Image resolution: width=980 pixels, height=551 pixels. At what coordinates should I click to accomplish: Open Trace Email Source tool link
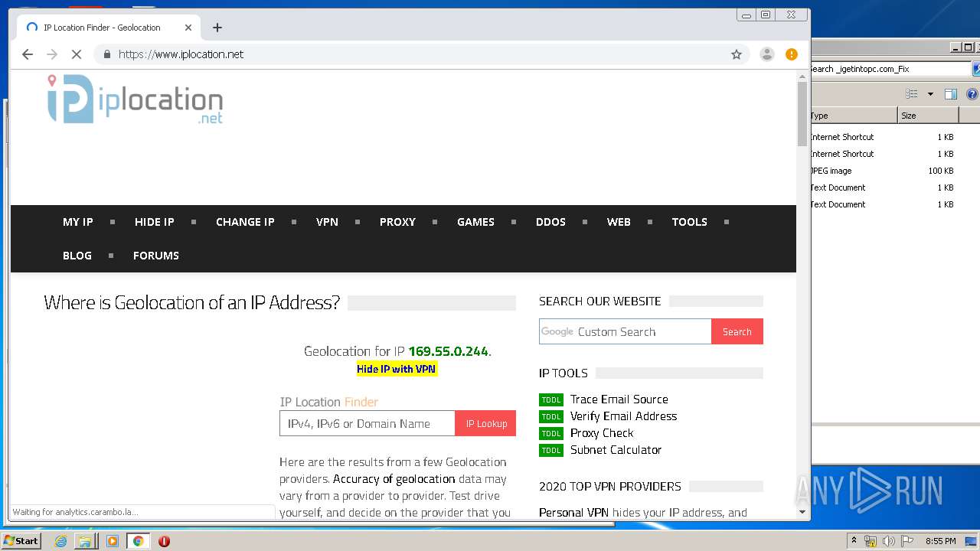pyautogui.click(x=619, y=399)
